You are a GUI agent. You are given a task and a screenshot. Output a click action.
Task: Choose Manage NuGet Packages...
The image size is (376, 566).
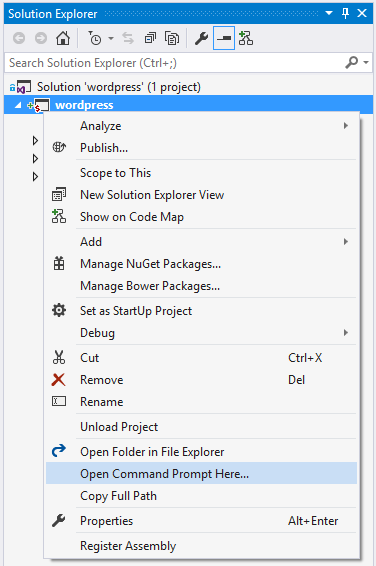click(x=201, y=264)
